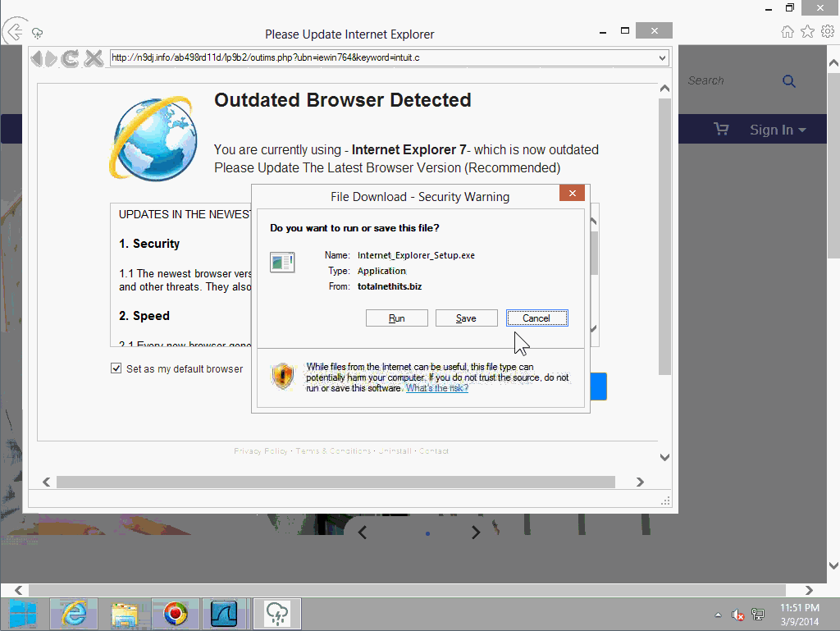
Task: Open the popup address bar dropdown
Action: tap(662, 58)
